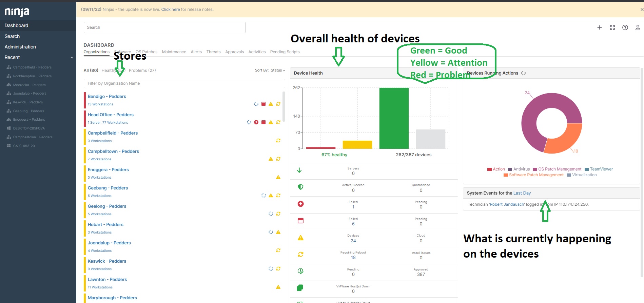
Task: Toggle Software Patch Management legend entry
Action: click(533, 175)
